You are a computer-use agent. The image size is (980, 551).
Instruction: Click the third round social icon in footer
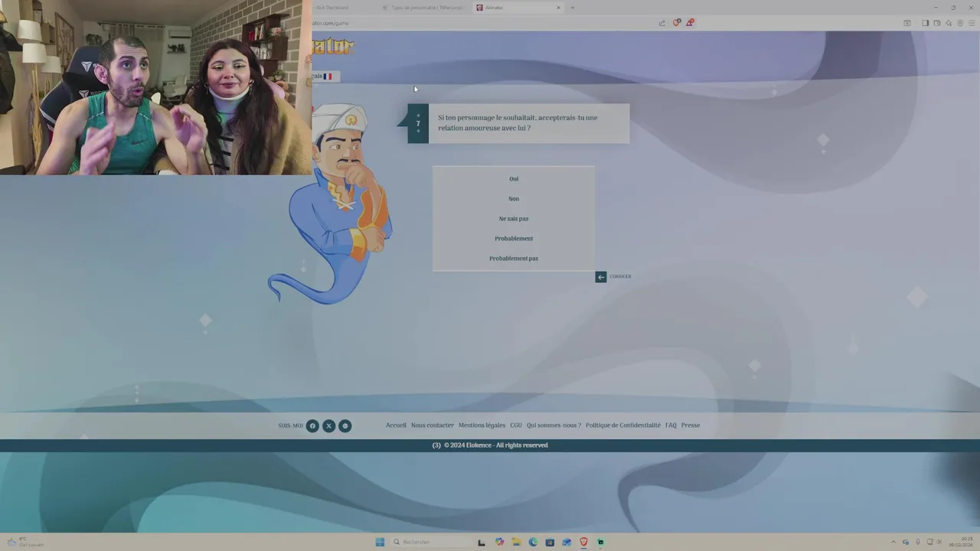click(345, 425)
